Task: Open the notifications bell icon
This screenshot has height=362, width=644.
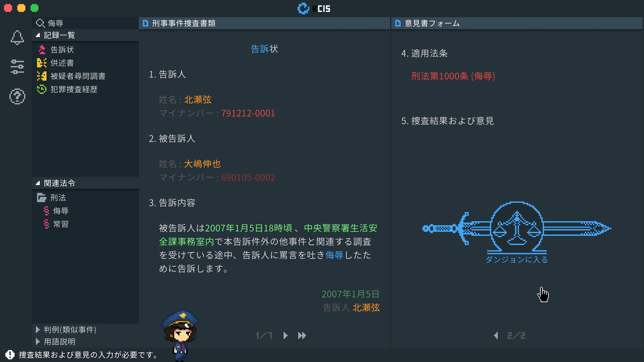Action: pyautogui.click(x=17, y=38)
